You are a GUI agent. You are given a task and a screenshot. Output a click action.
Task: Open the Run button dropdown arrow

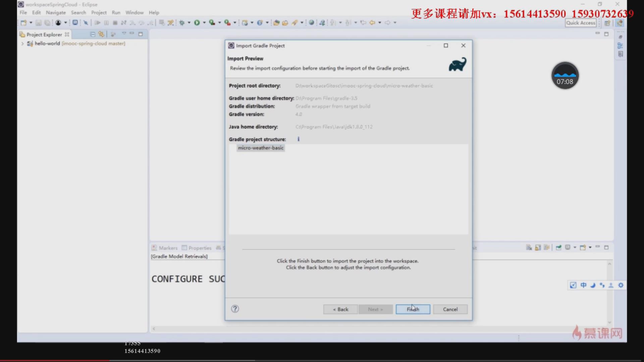pyautogui.click(x=204, y=23)
